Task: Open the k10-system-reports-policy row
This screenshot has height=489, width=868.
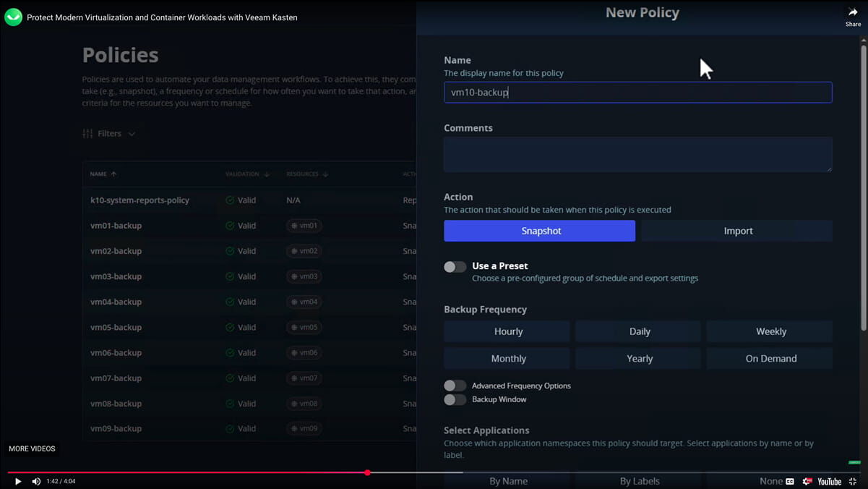Action: coord(249,200)
